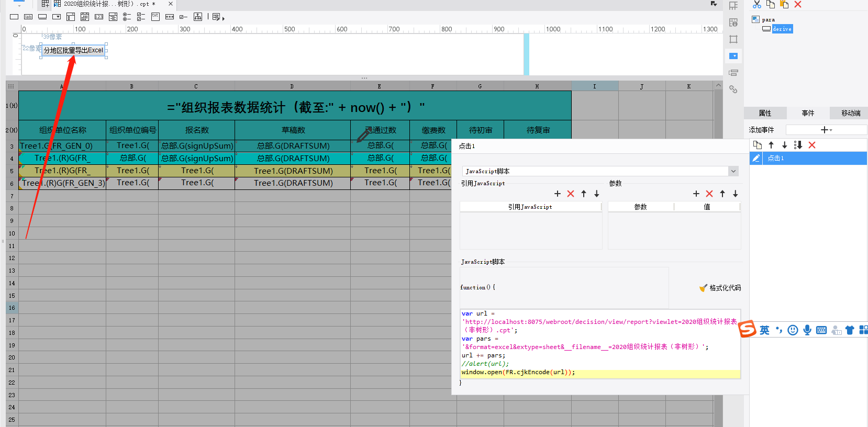Select the button widget icon in the parameter toolbar
Viewport: 868px width, 427px height.
coord(42,17)
